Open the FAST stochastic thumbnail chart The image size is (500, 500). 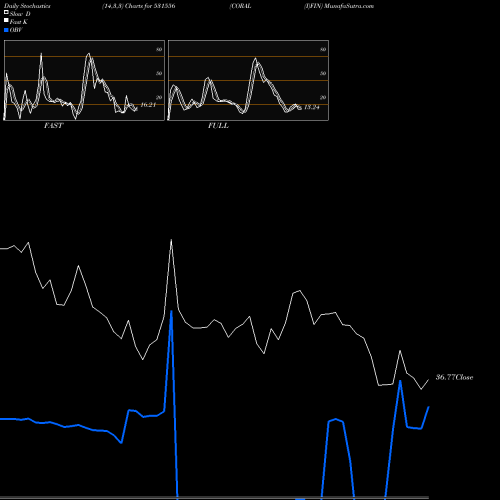tap(84, 80)
